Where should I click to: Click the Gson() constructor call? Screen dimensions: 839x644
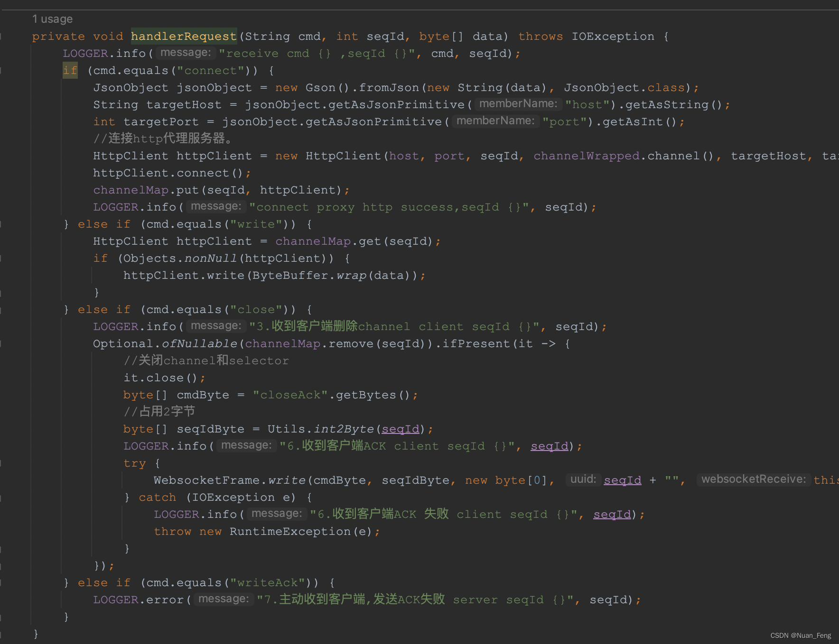tap(327, 88)
